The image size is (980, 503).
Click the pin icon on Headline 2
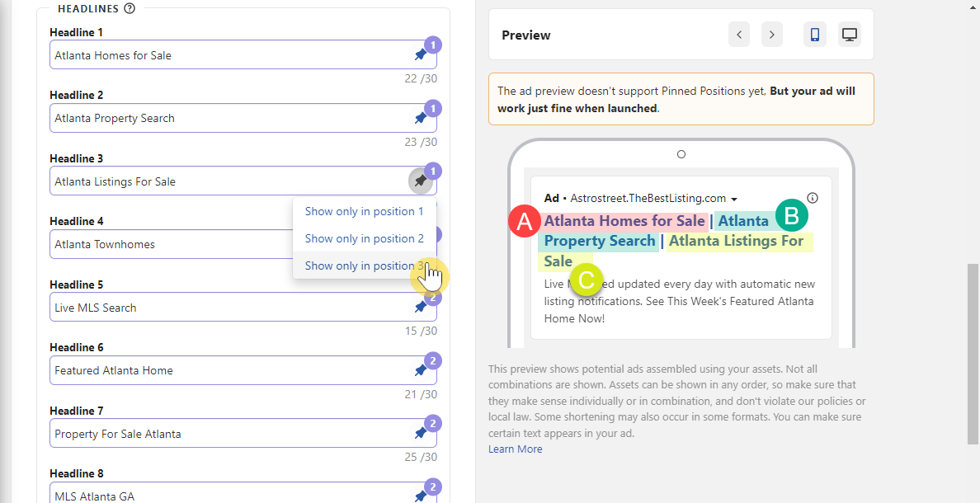(x=421, y=118)
